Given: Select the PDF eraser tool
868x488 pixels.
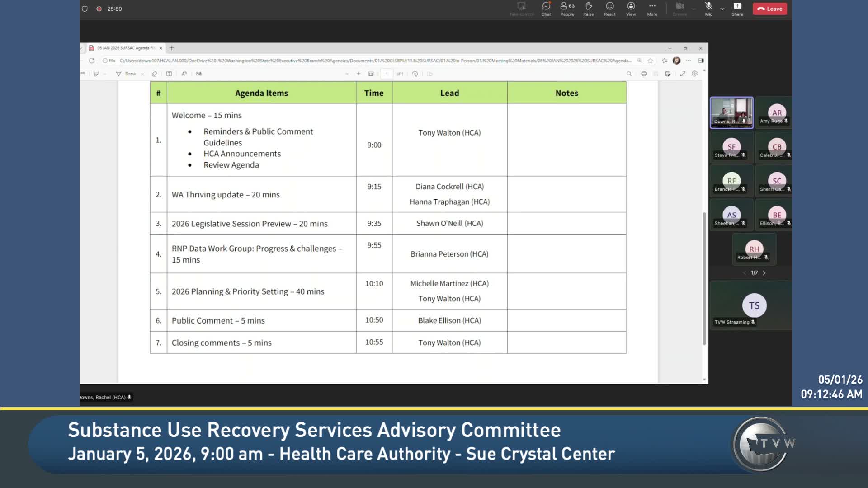Looking at the screenshot, I should [x=154, y=74].
